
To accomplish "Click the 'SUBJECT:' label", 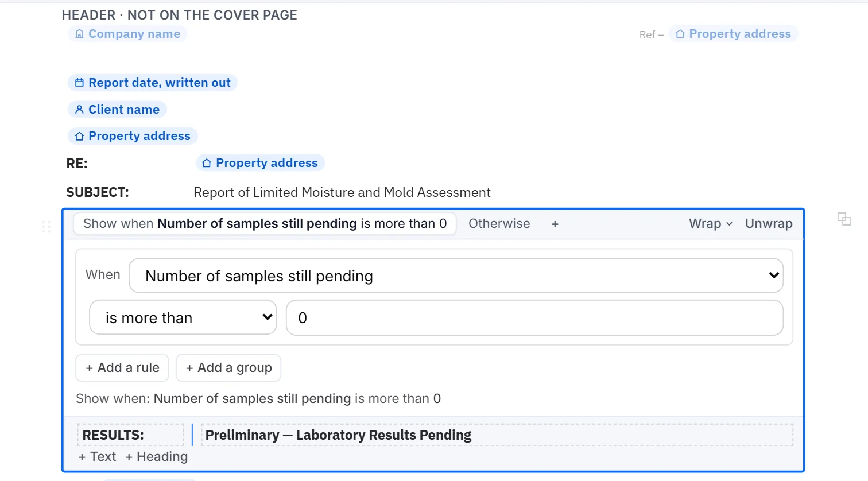I will click(98, 192).
